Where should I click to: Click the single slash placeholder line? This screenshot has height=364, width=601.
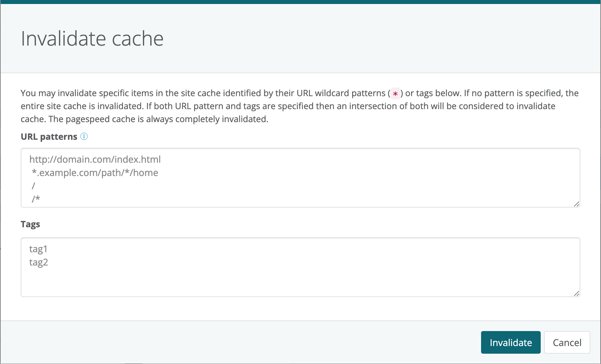coord(33,186)
